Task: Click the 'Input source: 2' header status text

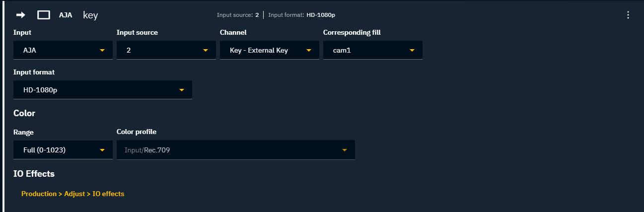Action: pos(238,15)
